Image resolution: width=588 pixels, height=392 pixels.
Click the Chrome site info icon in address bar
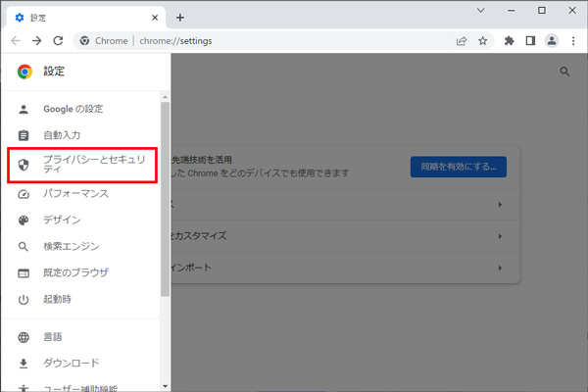pos(84,41)
